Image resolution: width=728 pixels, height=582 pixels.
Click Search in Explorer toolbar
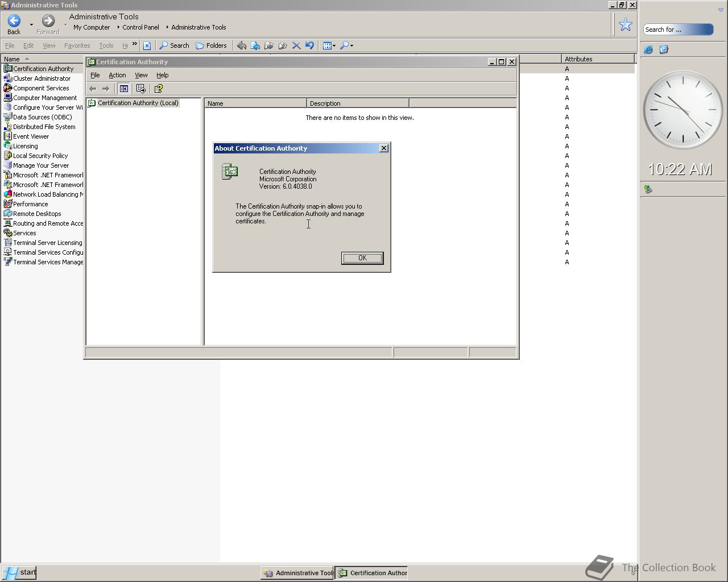point(174,45)
